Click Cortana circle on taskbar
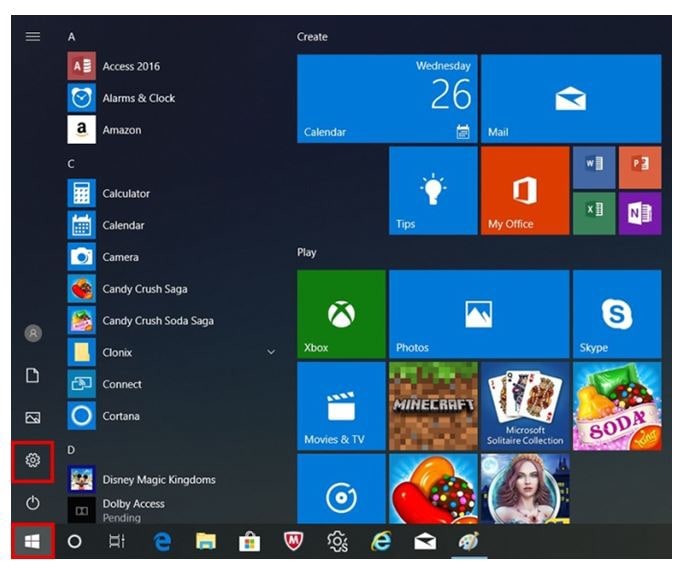687x573 pixels. [x=74, y=541]
